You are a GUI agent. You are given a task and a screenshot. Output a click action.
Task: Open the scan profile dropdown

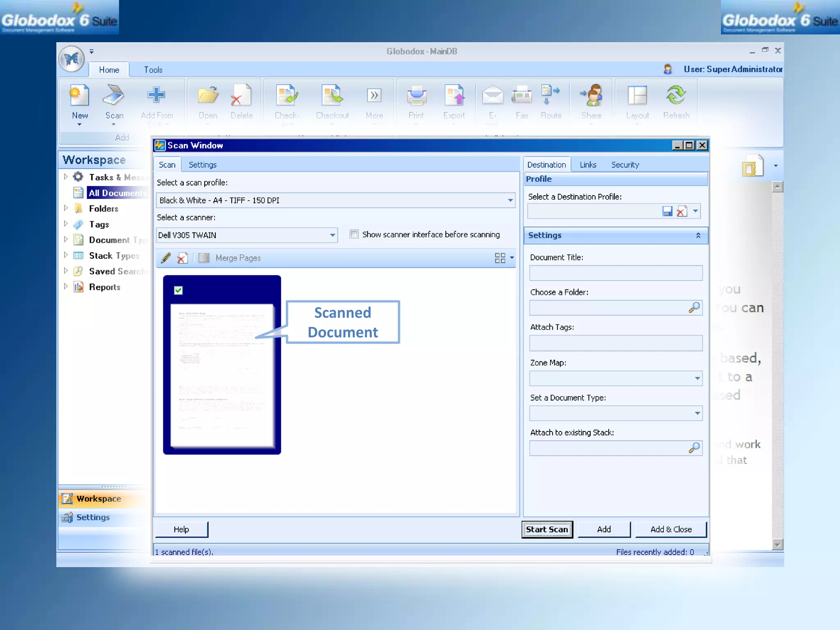510,200
